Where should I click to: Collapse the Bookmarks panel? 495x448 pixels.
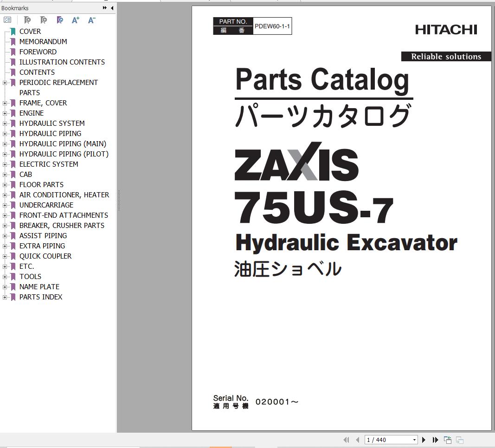(112, 8)
